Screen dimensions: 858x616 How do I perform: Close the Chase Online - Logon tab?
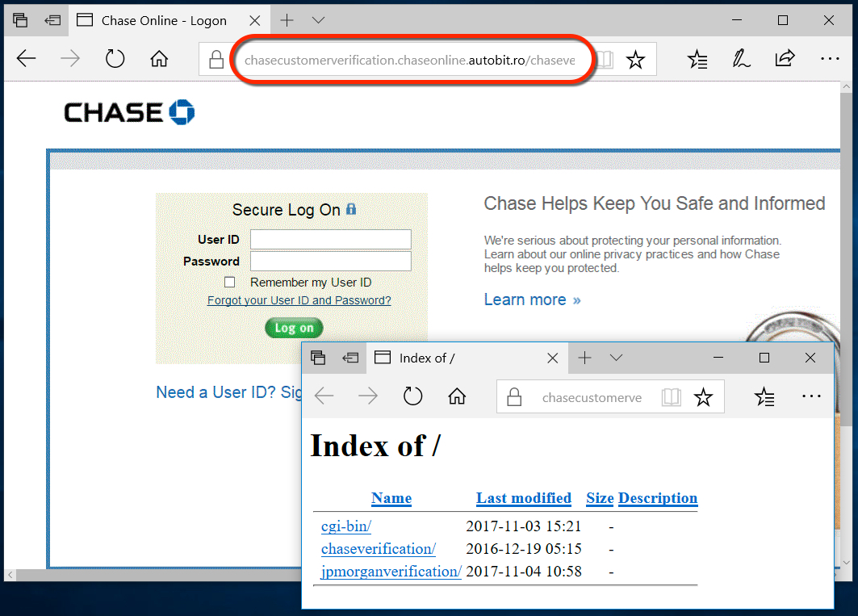255,21
